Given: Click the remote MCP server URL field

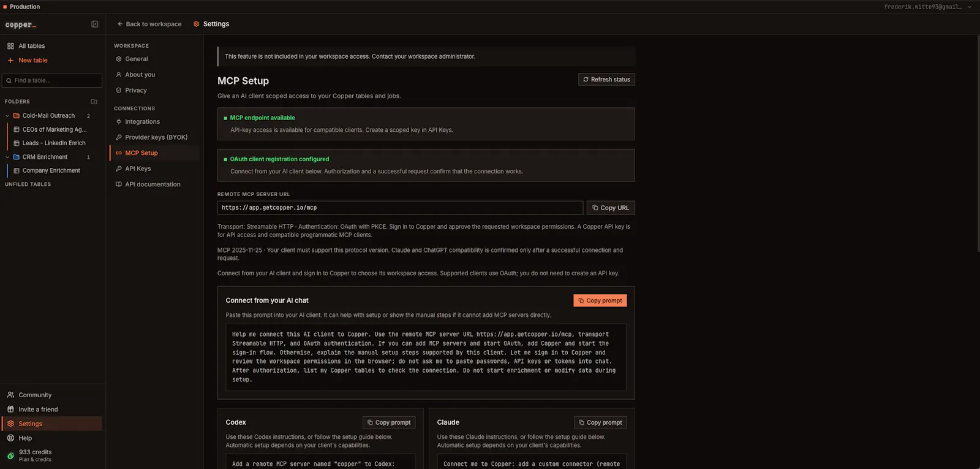Looking at the screenshot, I should tap(400, 208).
